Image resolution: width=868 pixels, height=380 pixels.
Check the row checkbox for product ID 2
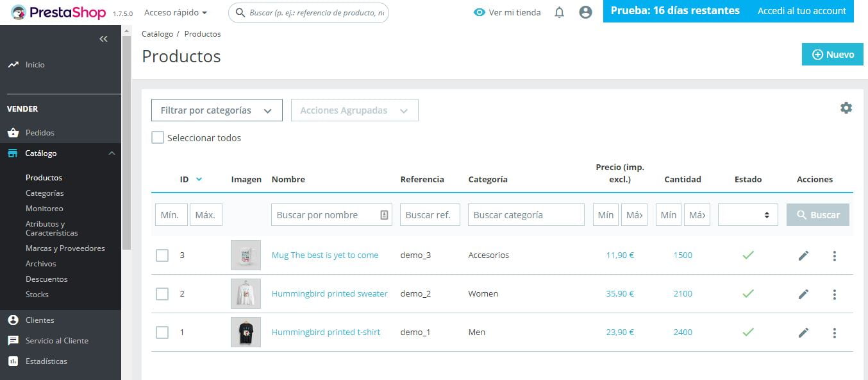point(162,293)
